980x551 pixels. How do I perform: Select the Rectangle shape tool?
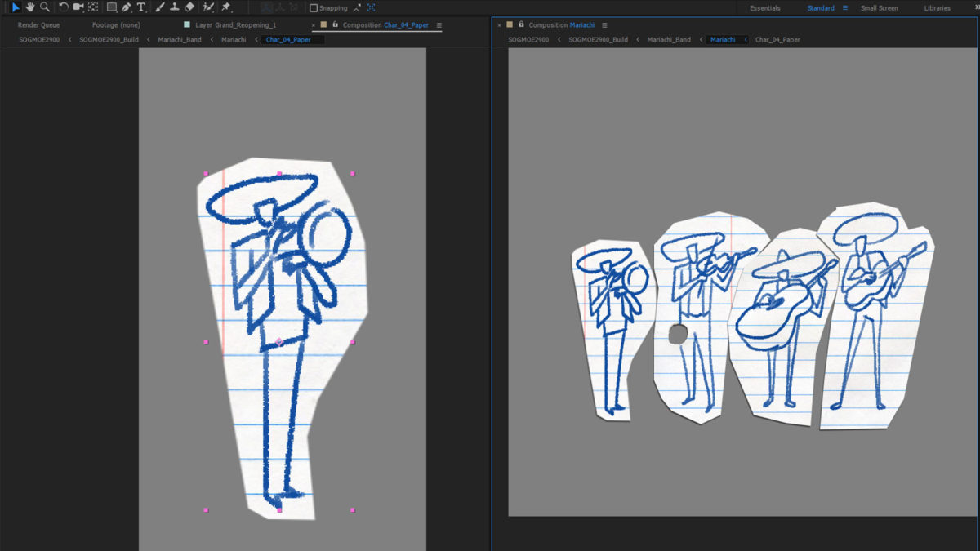tap(112, 7)
